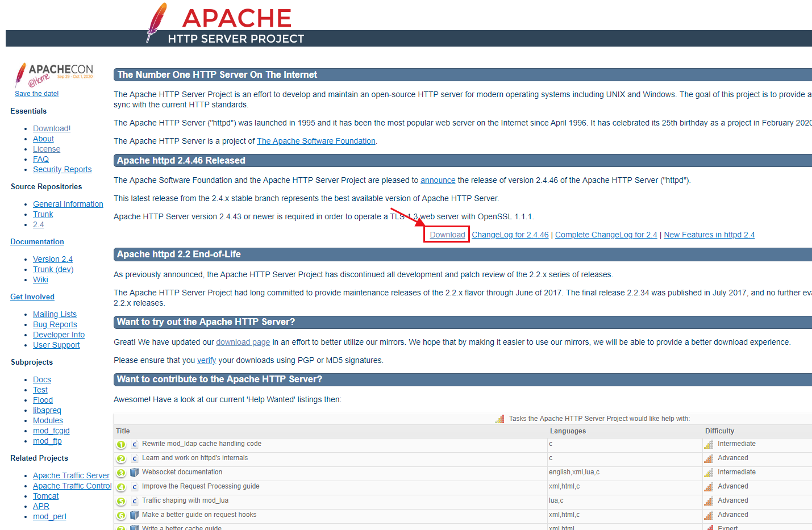This screenshot has width=812, height=530.
Task: Click the difficulty bars icon in request hooks row
Action: click(x=709, y=515)
